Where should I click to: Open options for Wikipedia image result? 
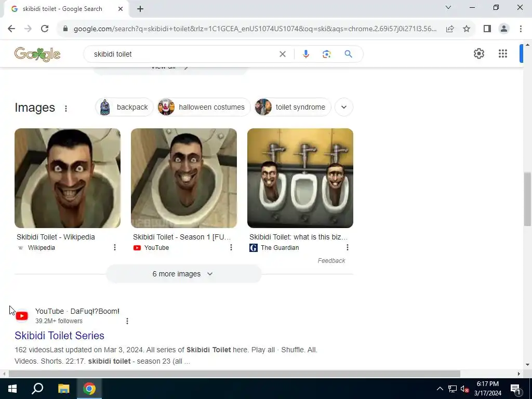pos(115,247)
